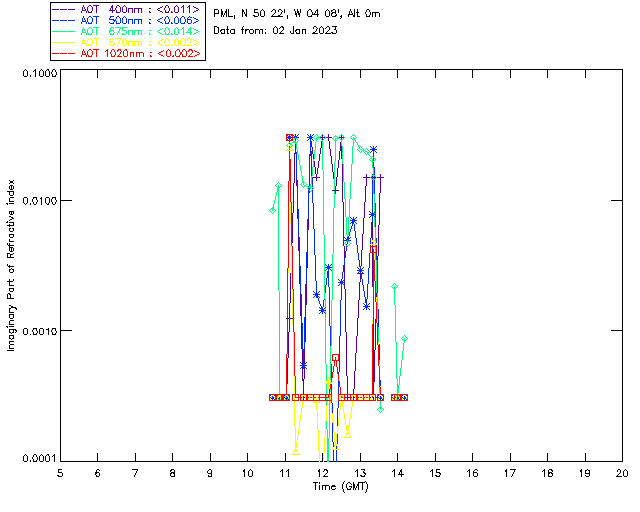The width and height of the screenshot is (640, 512).
Task: Click x-axis tick label 9
Action: (210, 473)
